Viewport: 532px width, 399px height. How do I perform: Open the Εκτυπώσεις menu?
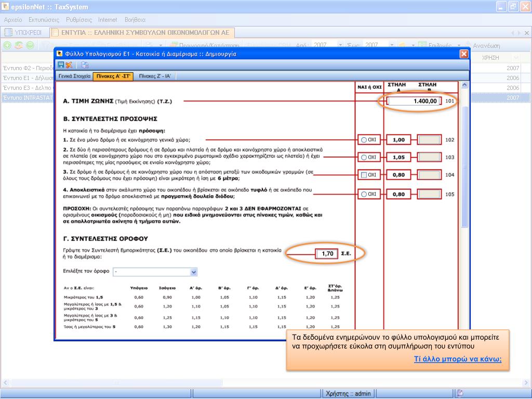pos(44,20)
